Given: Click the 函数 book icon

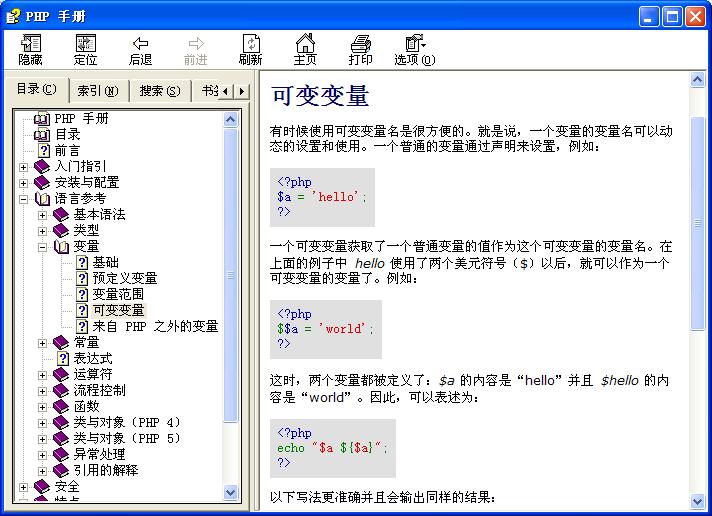Looking at the screenshot, I should point(61,407).
